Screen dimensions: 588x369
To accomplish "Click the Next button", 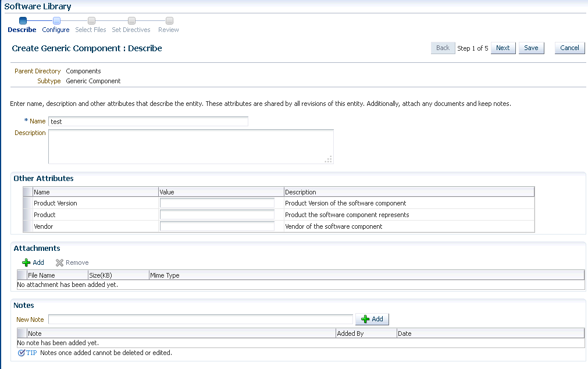I will pyautogui.click(x=503, y=48).
